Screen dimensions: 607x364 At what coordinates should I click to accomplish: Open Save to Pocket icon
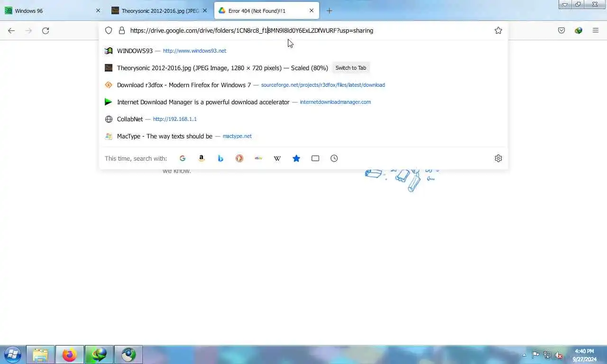(x=561, y=30)
